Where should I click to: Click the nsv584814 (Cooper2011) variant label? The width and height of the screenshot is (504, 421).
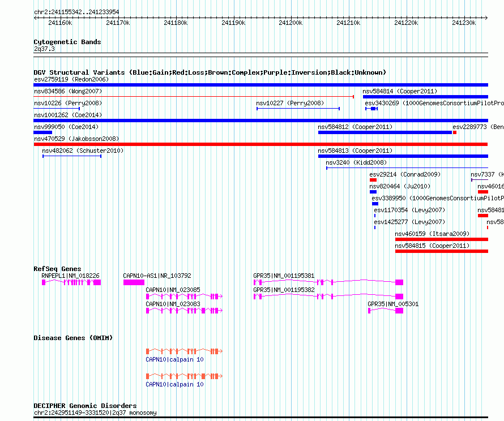pyautogui.click(x=400, y=91)
